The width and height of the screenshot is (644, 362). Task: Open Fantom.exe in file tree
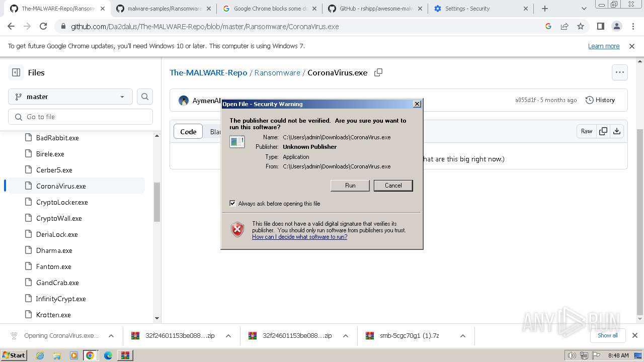(54, 266)
